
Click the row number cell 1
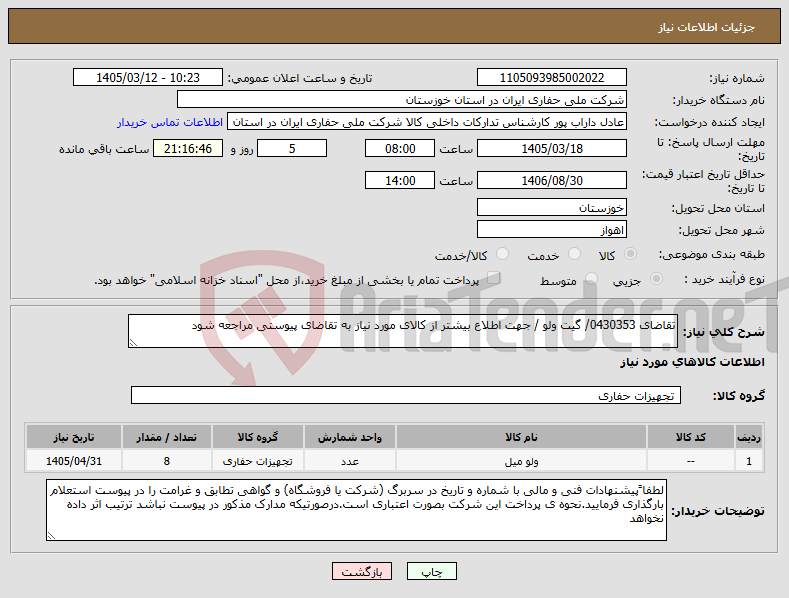point(749,461)
